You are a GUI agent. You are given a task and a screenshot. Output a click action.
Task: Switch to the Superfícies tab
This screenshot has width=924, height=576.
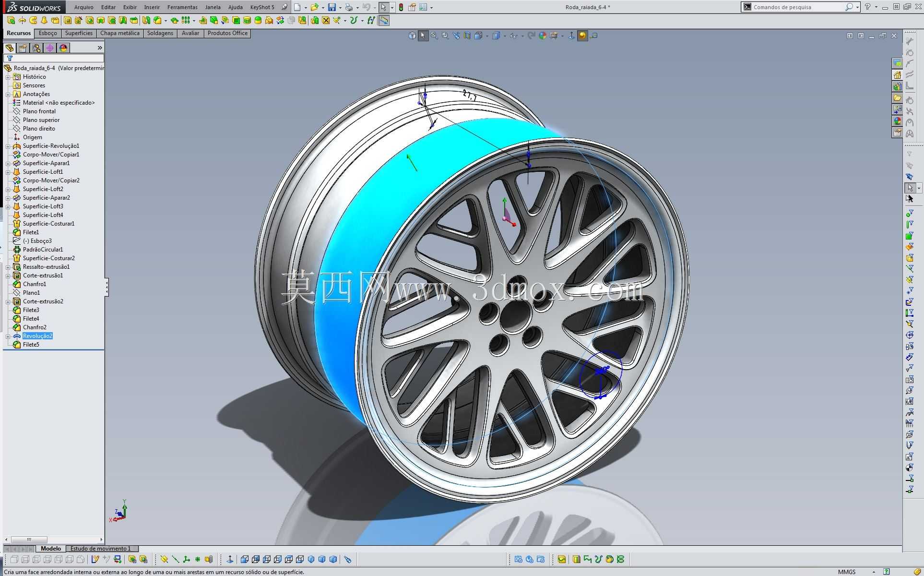click(x=79, y=33)
